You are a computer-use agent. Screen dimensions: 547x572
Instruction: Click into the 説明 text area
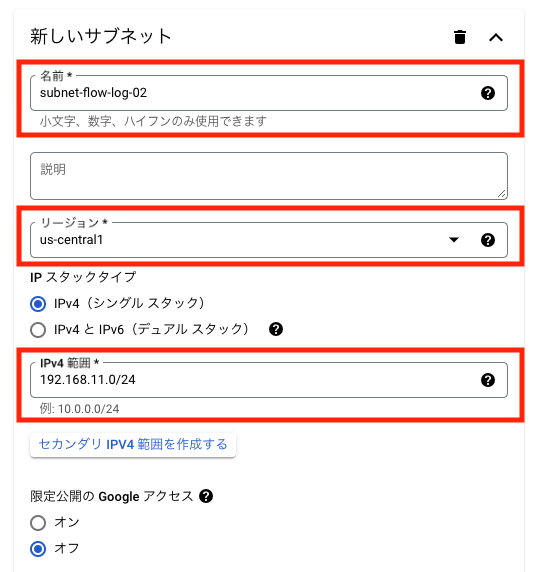point(269,176)
